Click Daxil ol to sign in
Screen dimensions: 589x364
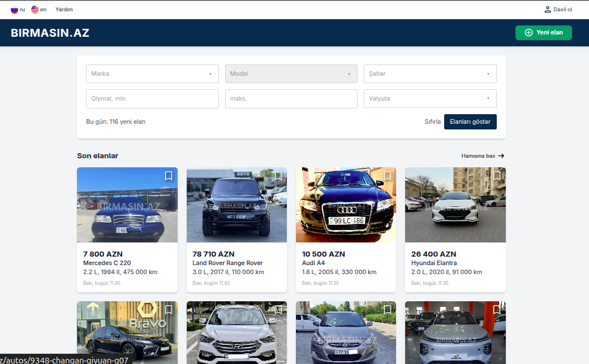coord(562,10)
